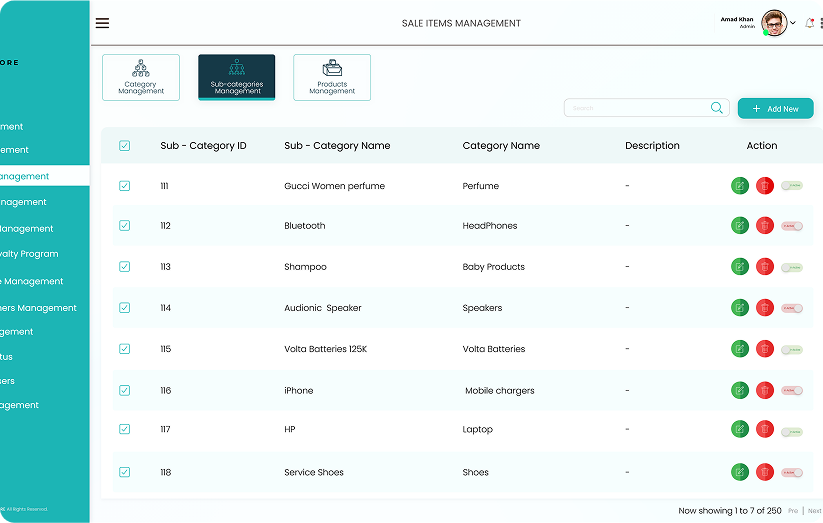Edit the Gucci Women perfume row
This screenshot has height=523, width=823.
click(x=740, y=186)
